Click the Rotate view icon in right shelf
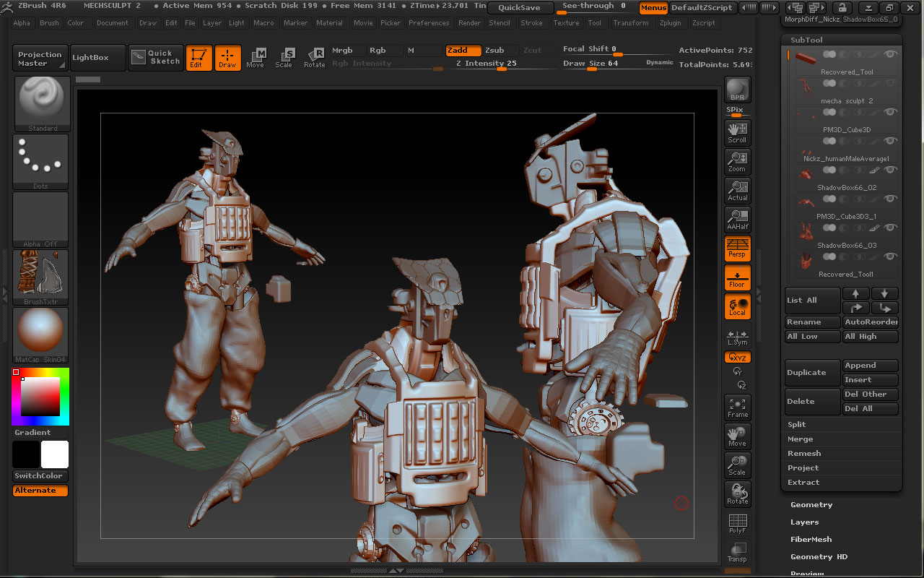The width and height of the screenshot is (924, 578). pos(738,494)
